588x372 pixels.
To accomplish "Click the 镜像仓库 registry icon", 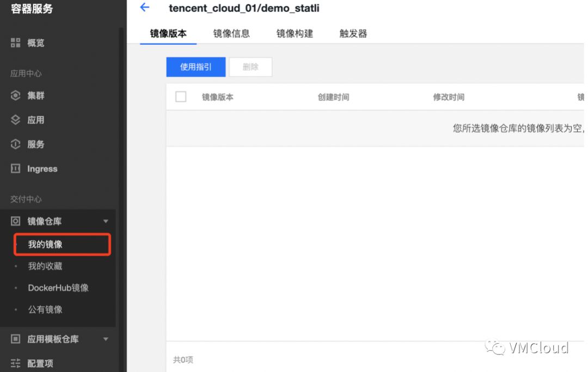I will coord(15,221).
